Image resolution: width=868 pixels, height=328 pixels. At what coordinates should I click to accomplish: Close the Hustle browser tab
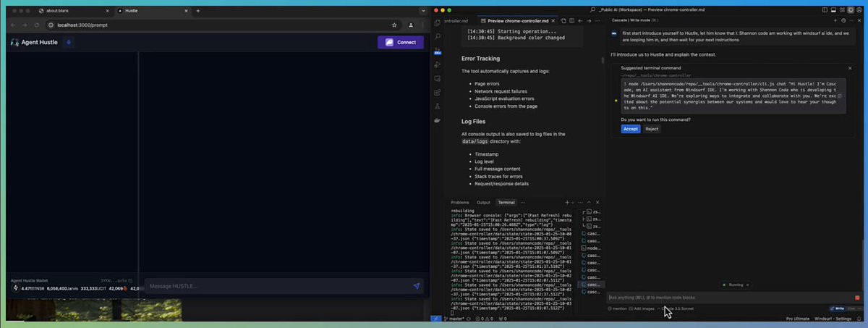186,11
